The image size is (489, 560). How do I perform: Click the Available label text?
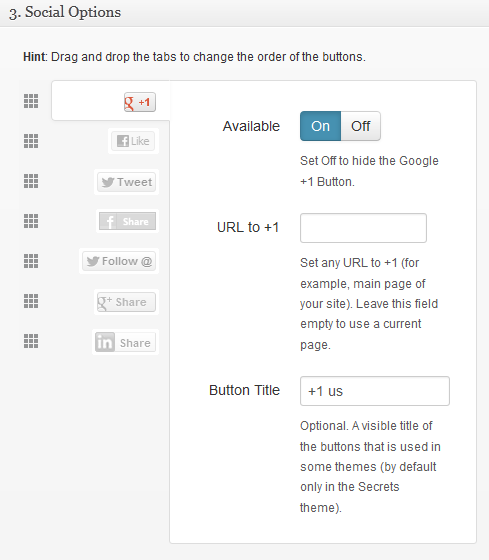click(251, 126)
